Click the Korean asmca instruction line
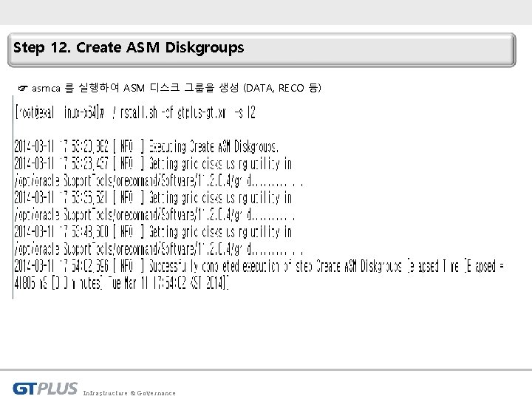This screenshot has height=399, width=532. coord(177,88)
